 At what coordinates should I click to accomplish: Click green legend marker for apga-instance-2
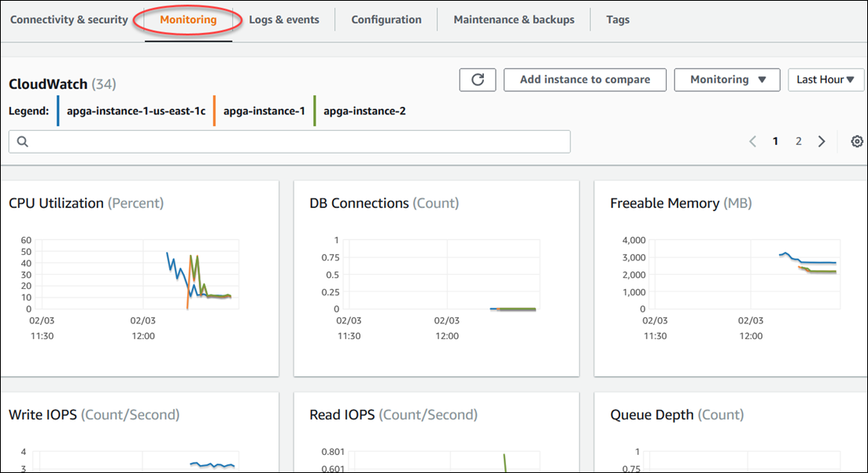tap(315, 111)
